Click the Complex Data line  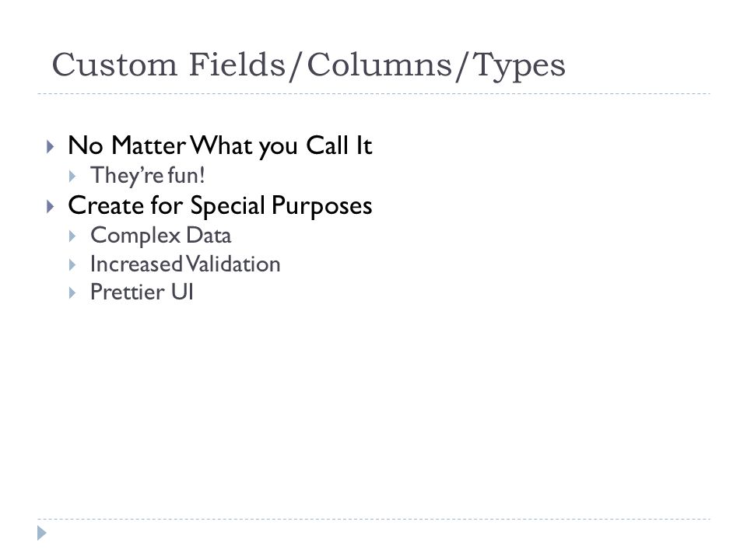coord(161,236)
